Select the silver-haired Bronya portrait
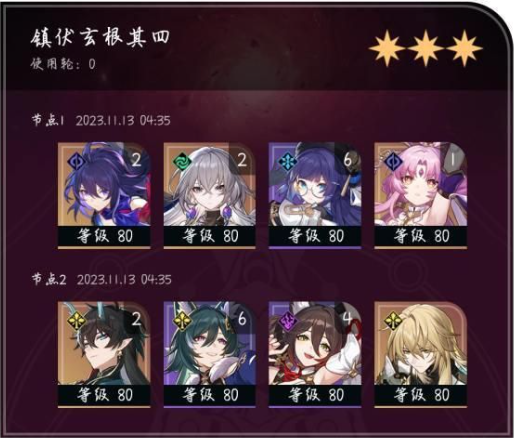This screenshot has height=438, width=514. point(209,184)
